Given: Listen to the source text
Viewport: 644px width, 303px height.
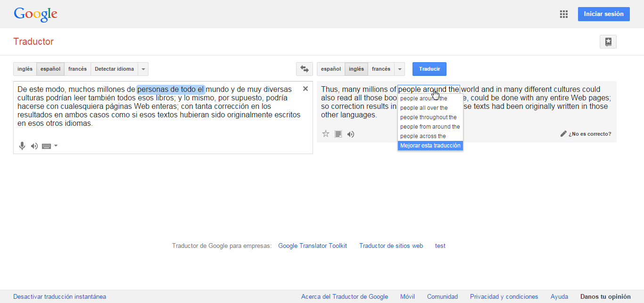Looking at the screenshot, I should point(34,146).
